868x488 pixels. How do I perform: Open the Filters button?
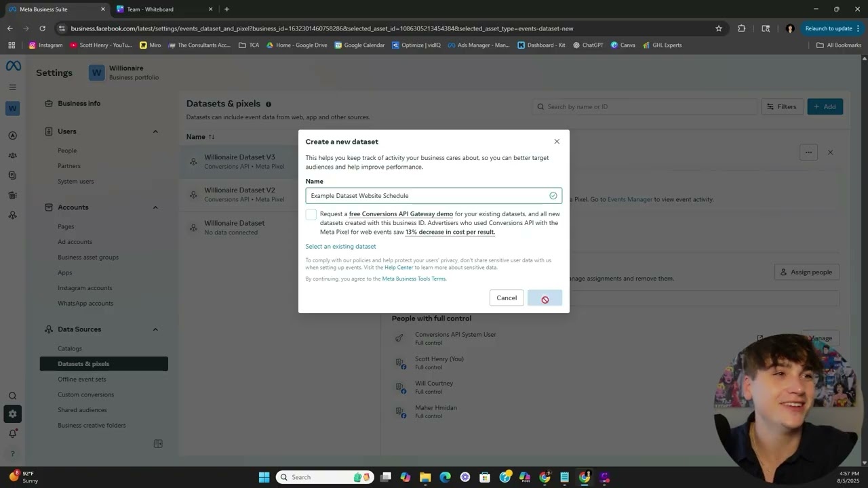coord(782,106)
